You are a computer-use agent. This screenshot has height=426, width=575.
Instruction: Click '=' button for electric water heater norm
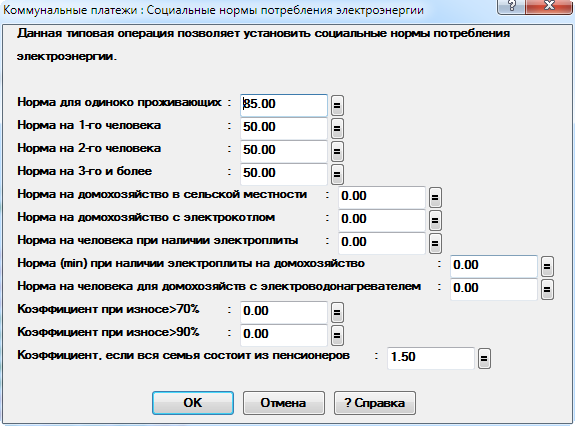[547, 290]
